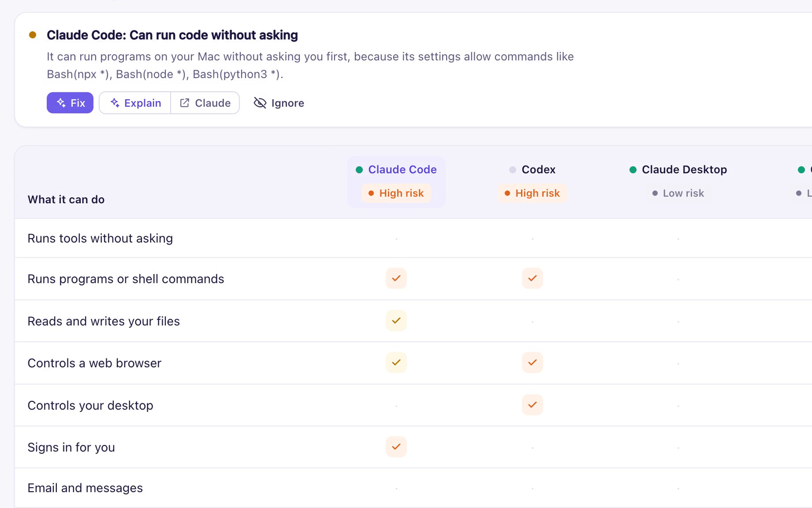Ignore the Claude Code warning
This screenshot has width=812, height=508.
[279, 103]
